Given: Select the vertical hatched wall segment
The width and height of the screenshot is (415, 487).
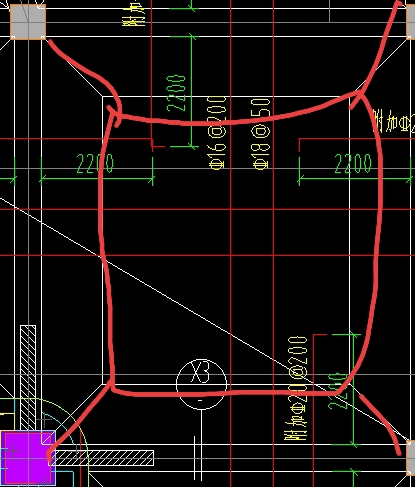Looking at the screenshot, I should [x=28, y=378].
